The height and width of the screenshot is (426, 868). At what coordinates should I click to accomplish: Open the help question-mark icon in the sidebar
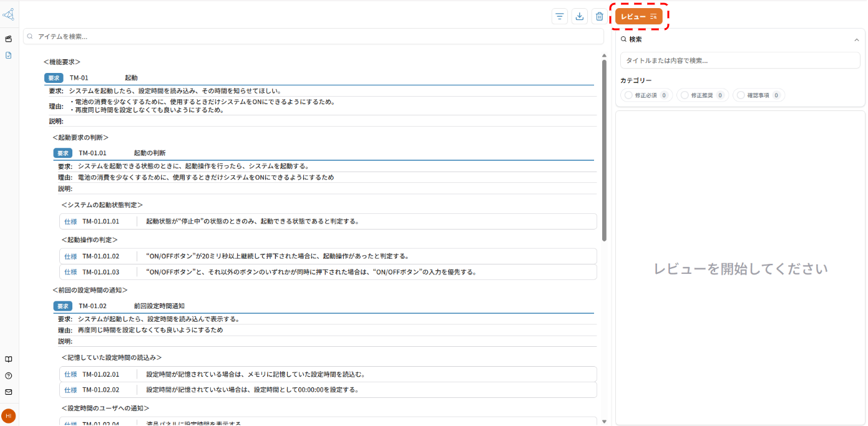click(8, 375)
